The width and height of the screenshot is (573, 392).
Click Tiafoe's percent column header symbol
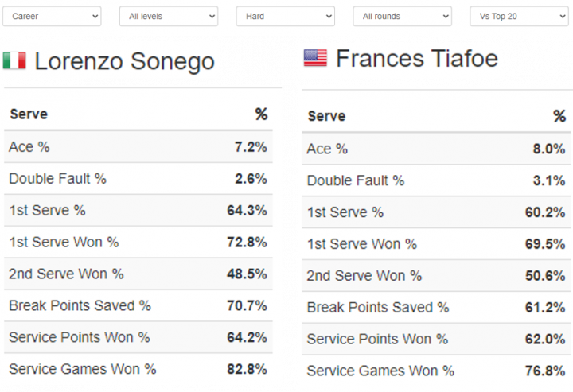559,116
